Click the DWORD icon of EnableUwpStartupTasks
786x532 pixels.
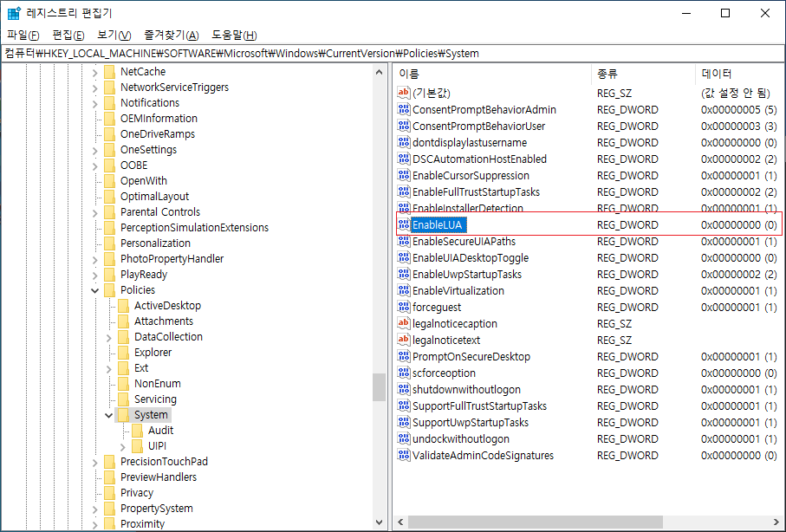tap(404, 275)
